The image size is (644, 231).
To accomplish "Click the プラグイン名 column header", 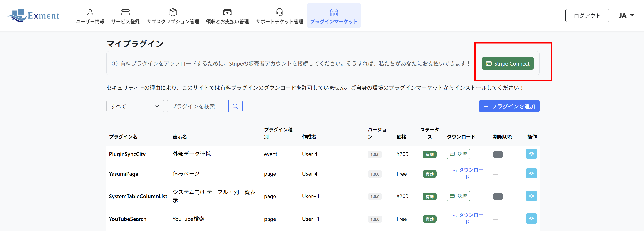I will click(123, 137).
